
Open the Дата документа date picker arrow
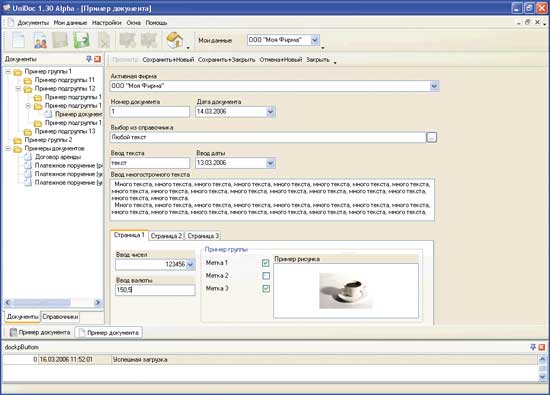click(x=270, y=112)
